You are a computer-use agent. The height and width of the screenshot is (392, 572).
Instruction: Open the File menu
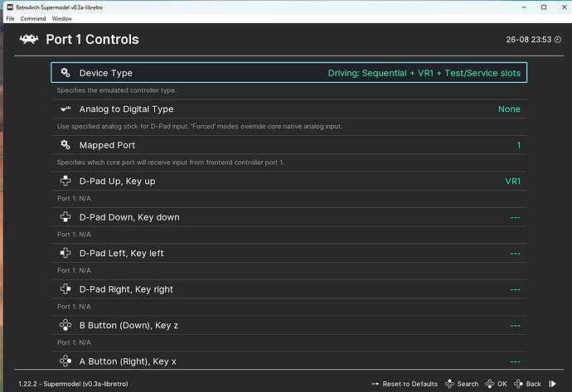pos(10,18)
